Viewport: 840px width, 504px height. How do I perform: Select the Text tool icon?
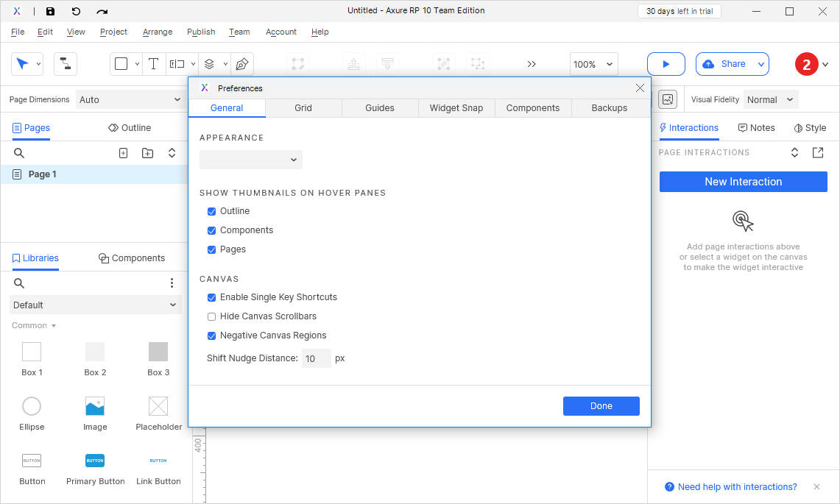(153, 64)
